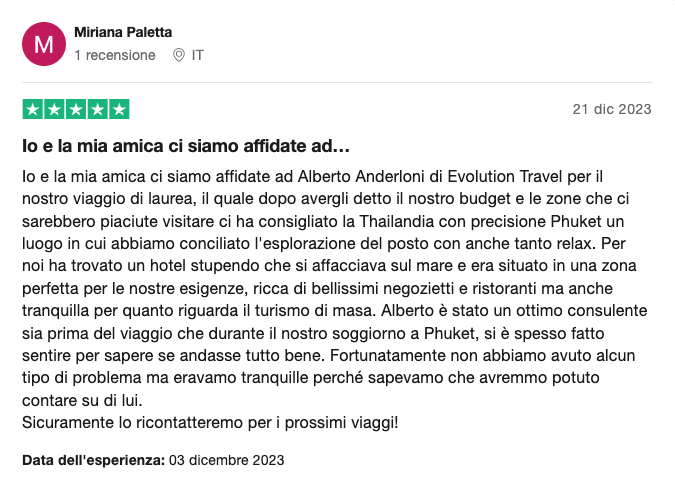The width and height of the screenshot is (675, 482).
Task: Click the divider line below the reviewer info
Action: 337,82
